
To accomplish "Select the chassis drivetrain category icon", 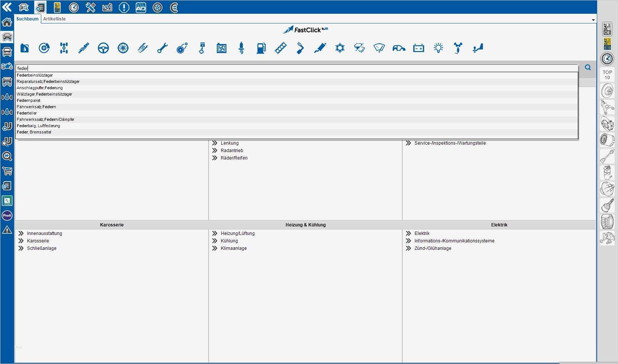I will tap(64, 48).
